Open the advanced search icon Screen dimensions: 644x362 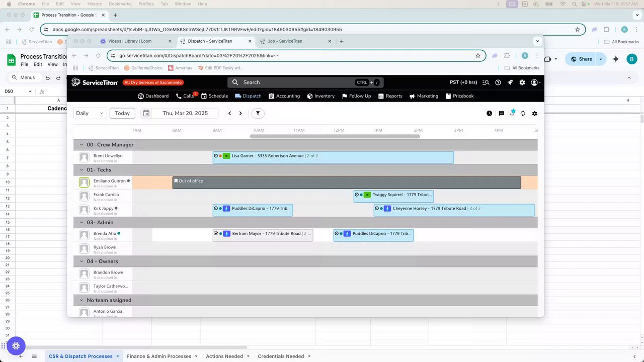pyautogui.click(x=486, y=82)
